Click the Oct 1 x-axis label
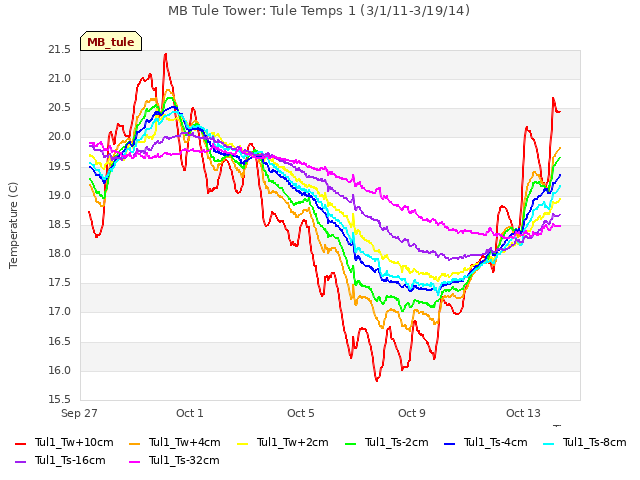640x480 pixels. coord(189,413)
